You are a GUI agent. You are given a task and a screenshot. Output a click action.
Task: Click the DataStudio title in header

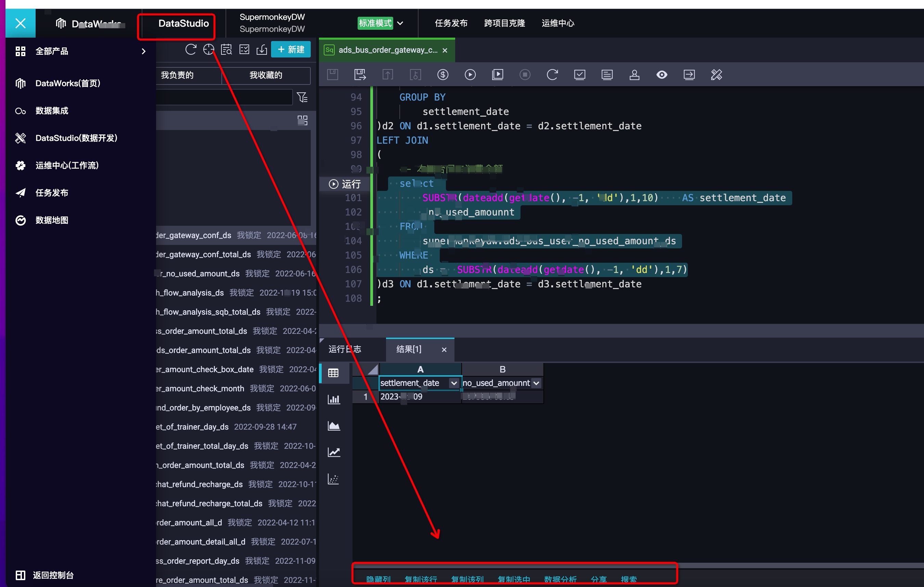[183, 23]
